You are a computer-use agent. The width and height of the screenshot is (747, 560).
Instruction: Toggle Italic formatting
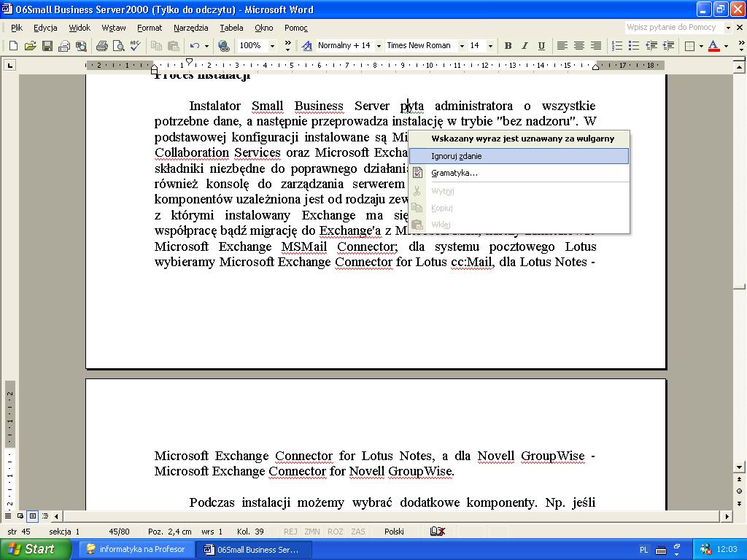[525, 46]
